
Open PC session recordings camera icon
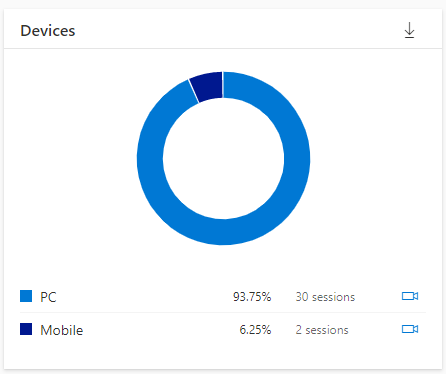[x=410, y=296]
